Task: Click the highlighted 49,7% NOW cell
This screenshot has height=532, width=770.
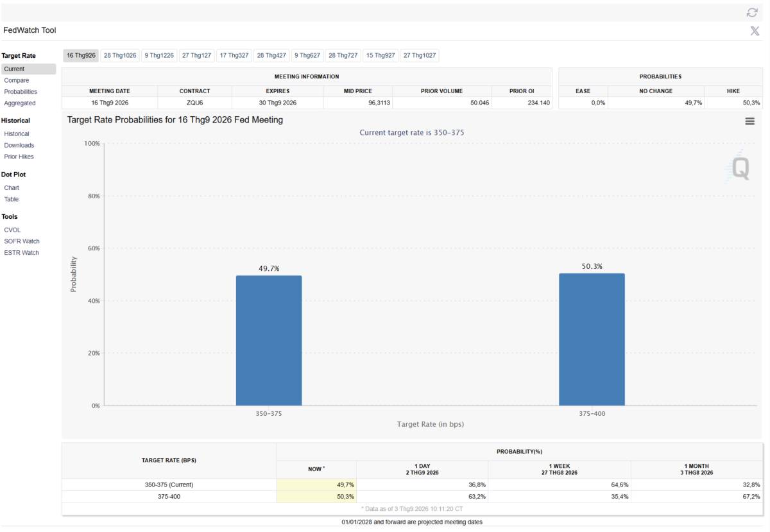Action: point(316,485)
